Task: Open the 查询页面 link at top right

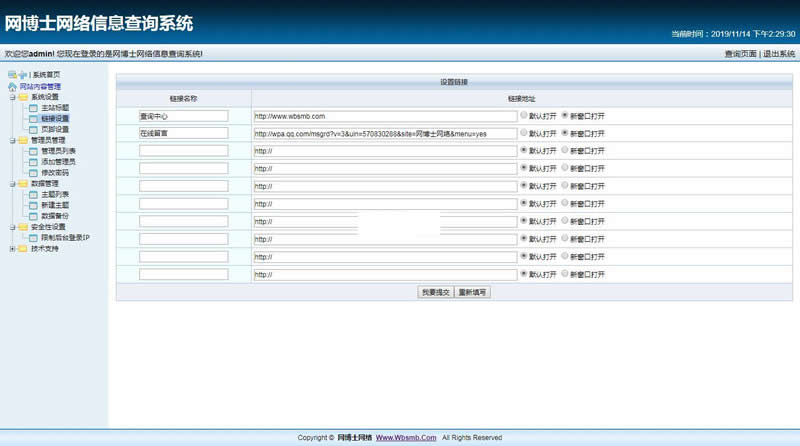Action: [x=740, y=54]
